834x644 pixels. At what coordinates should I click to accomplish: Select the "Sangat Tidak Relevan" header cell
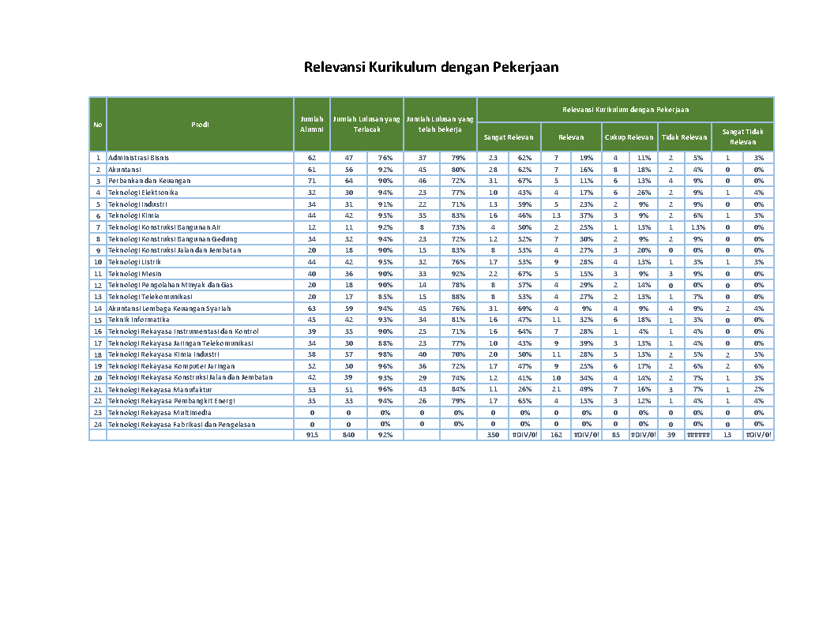(x=742, y=137)
